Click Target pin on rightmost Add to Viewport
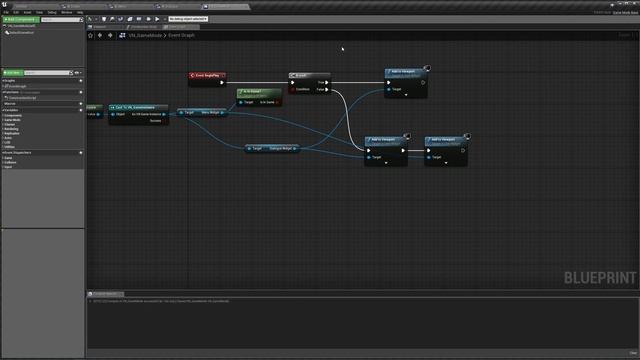The image size is (640, 360). click(429, 157)
